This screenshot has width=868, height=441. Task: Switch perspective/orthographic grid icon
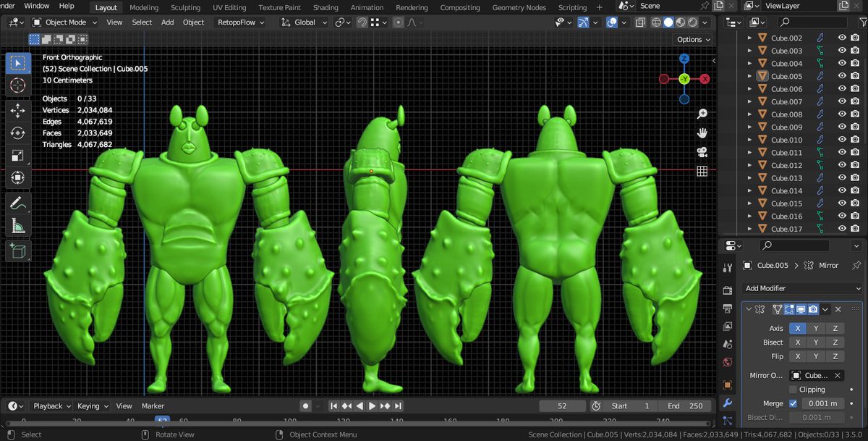(x=702, y=171)
